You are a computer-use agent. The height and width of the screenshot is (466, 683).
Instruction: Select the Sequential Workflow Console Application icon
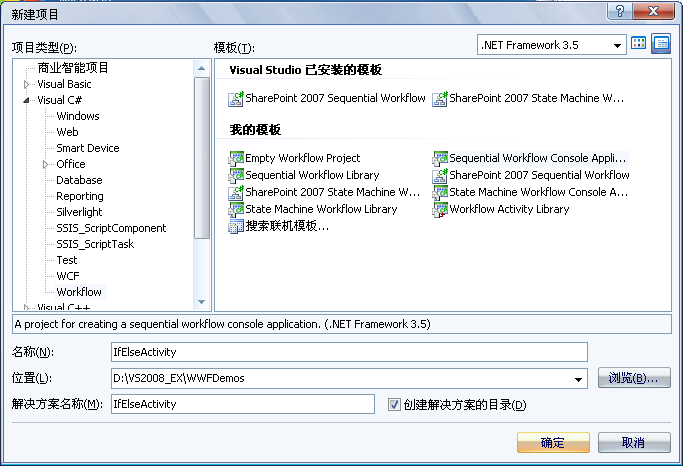(x=440, y=159)
